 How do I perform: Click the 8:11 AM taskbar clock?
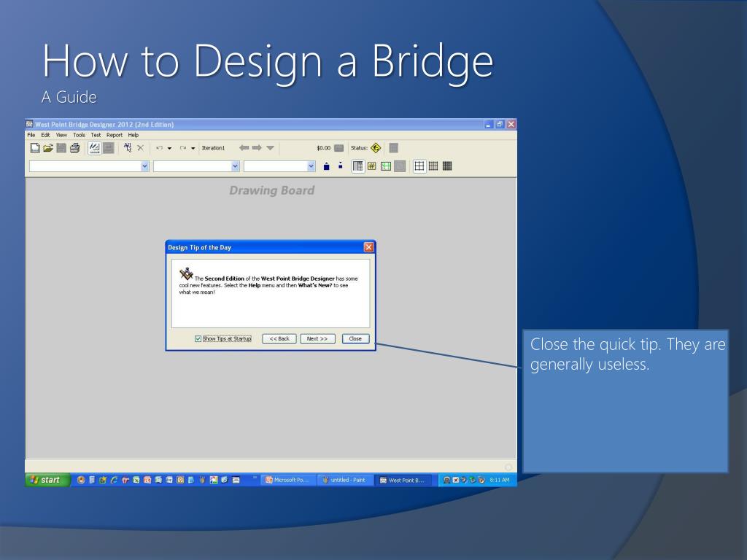coord(499,480)
